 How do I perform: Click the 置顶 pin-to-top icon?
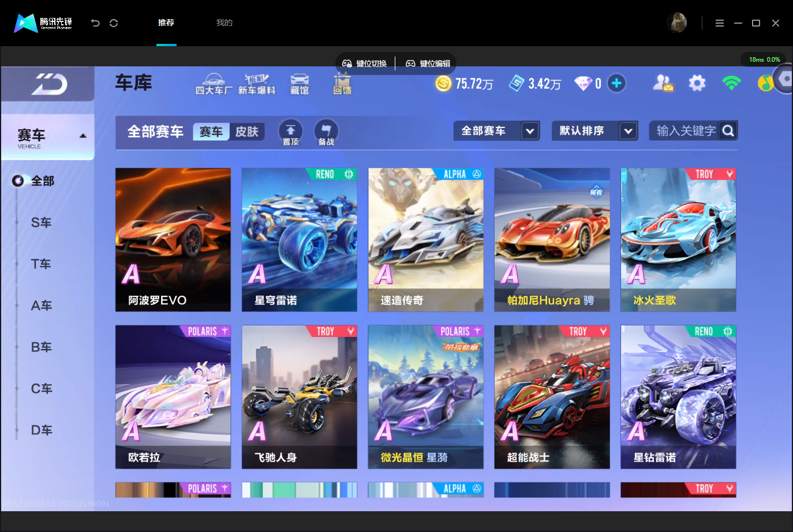(290, 132)
